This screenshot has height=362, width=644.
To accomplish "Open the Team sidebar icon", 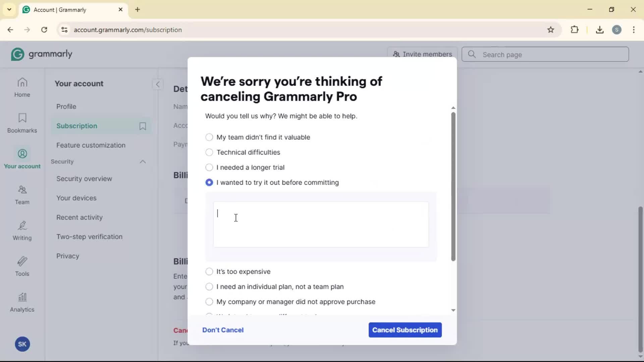I will 22,194.
